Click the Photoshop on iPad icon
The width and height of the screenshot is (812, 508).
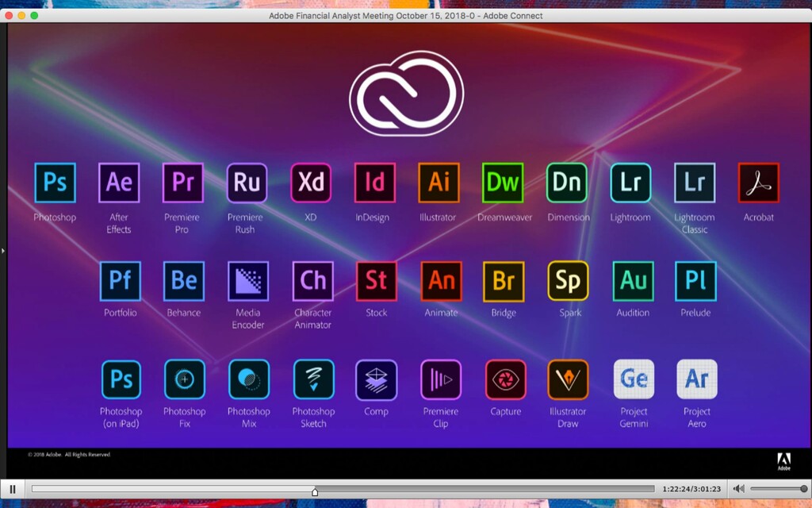[x=121, y=379]
